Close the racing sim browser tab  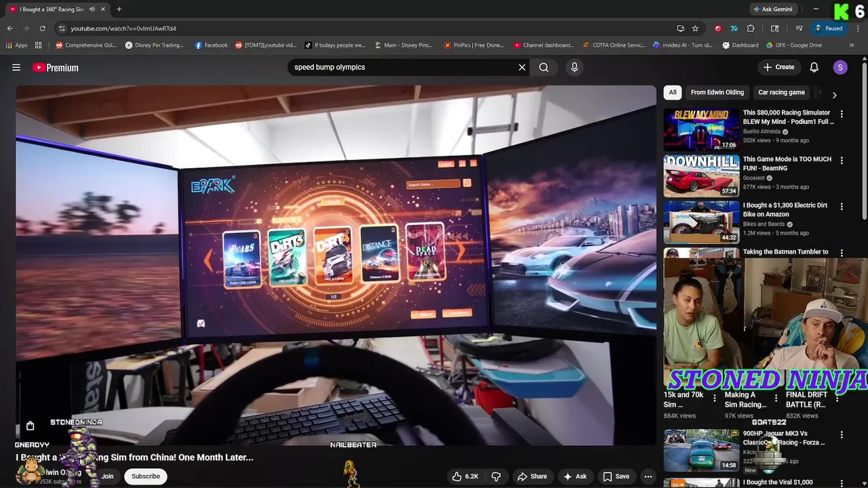click(x=102, y=9)
